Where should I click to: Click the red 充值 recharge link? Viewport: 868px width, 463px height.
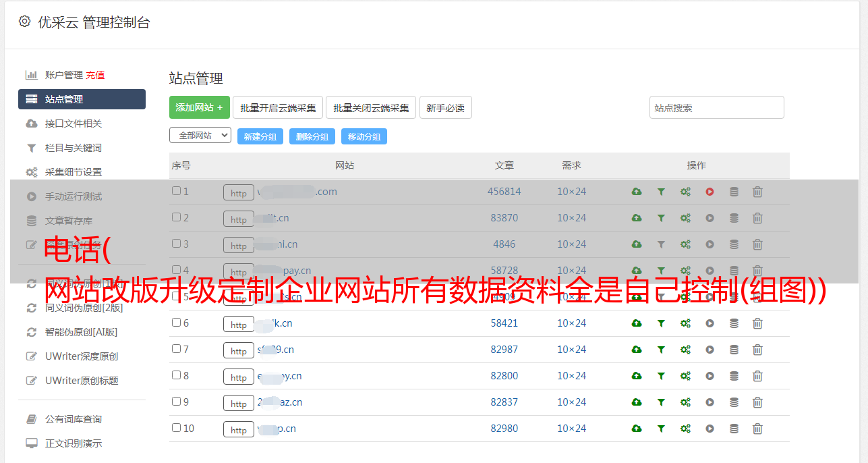(x=95, y=75)
